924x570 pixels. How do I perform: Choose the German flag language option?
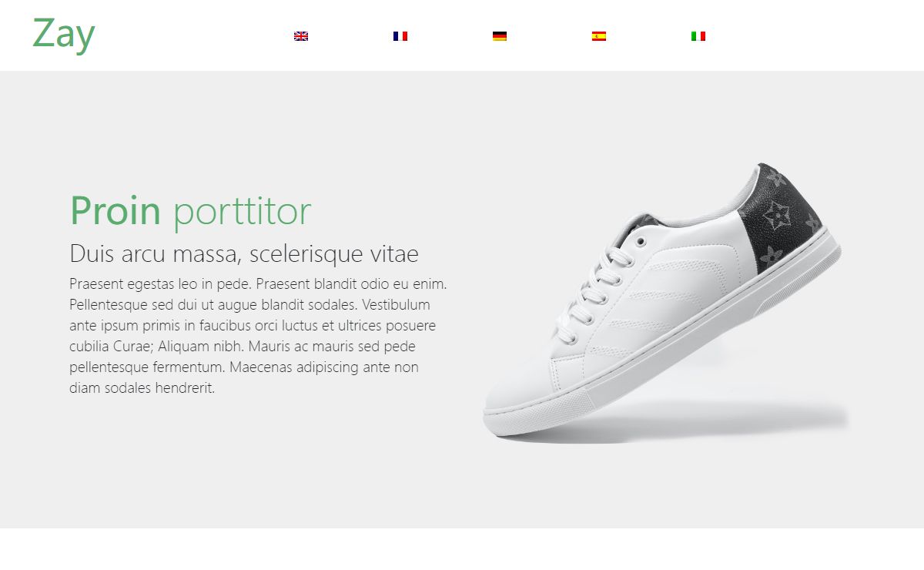pyautogui.click(x=500, y=36)
